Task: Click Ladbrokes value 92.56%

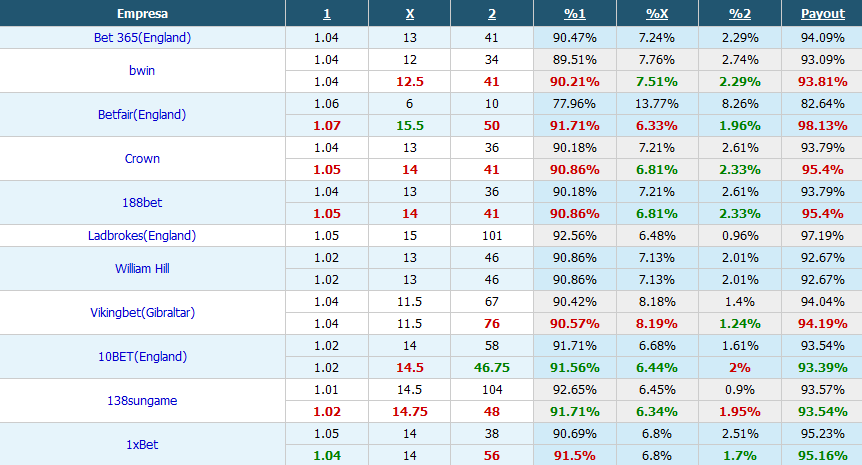Action: click(574, 236)
